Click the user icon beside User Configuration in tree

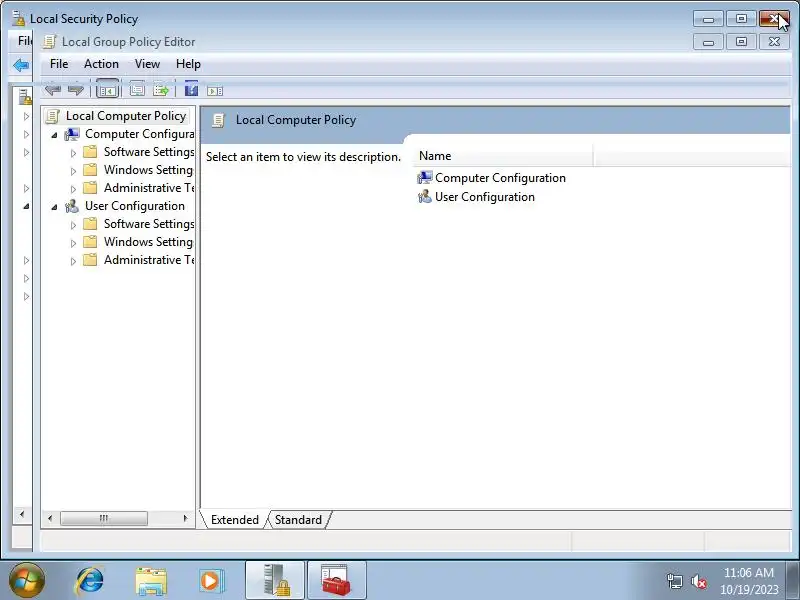[x=72, y=206]
